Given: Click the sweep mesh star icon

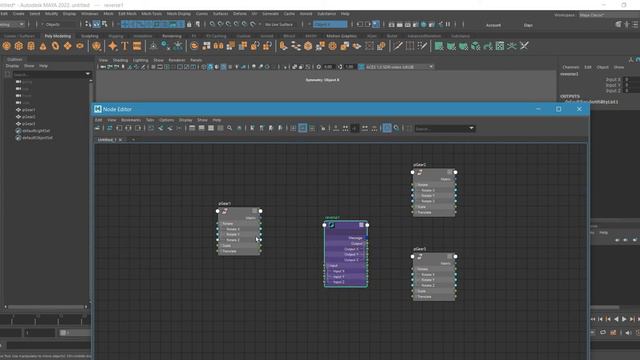Looking at the screenshot, I should click(113, 46).
